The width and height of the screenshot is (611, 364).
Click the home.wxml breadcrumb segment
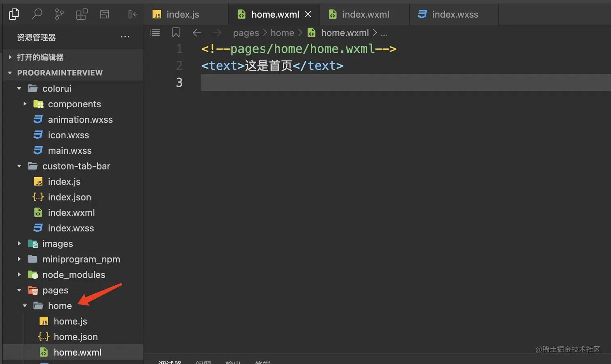click(345, 33)
